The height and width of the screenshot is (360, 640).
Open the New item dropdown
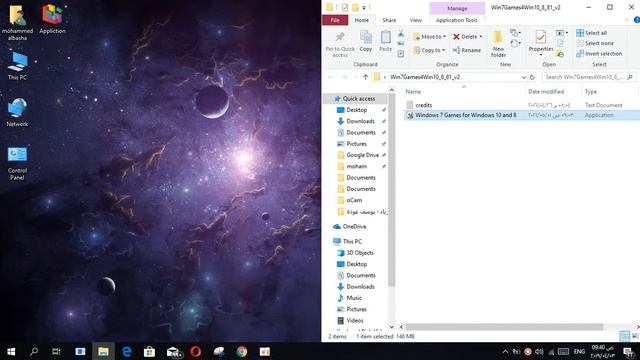(515, 33)
